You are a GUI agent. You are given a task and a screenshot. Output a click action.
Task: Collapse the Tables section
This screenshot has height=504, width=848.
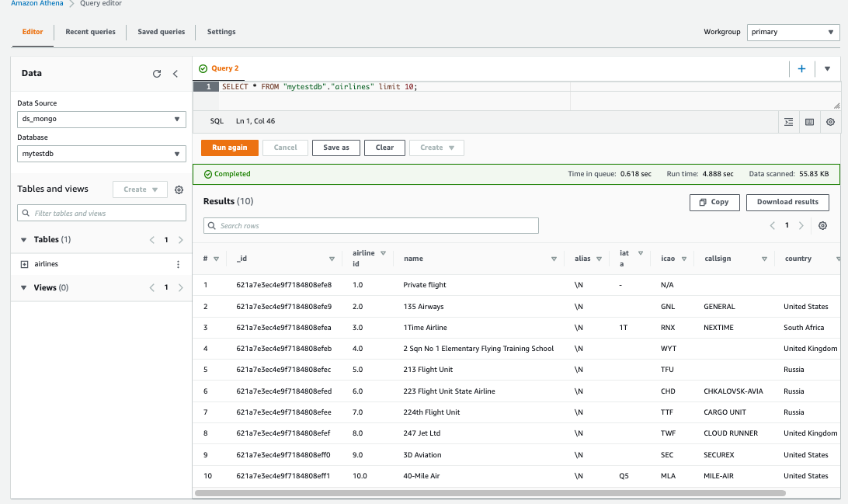(23, 240)
